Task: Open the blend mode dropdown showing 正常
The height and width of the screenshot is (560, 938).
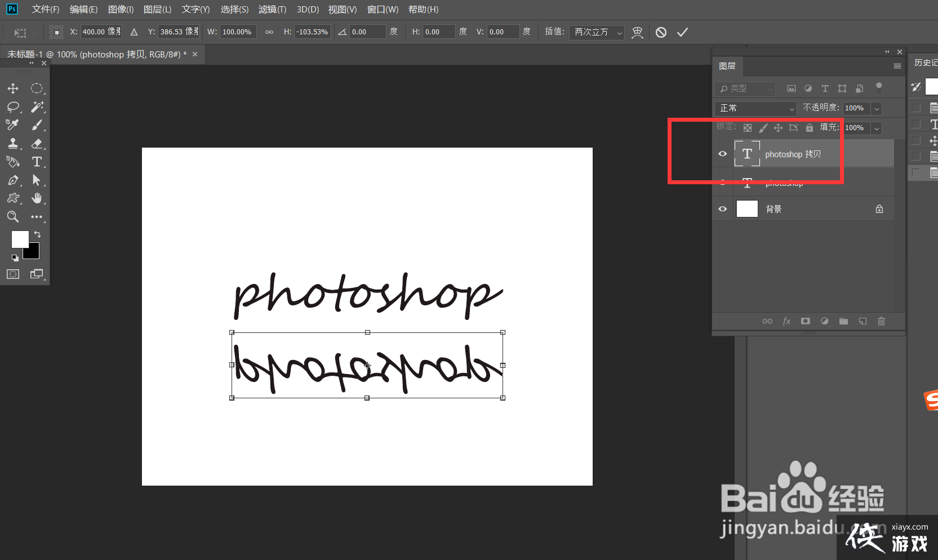Action: 755,108
